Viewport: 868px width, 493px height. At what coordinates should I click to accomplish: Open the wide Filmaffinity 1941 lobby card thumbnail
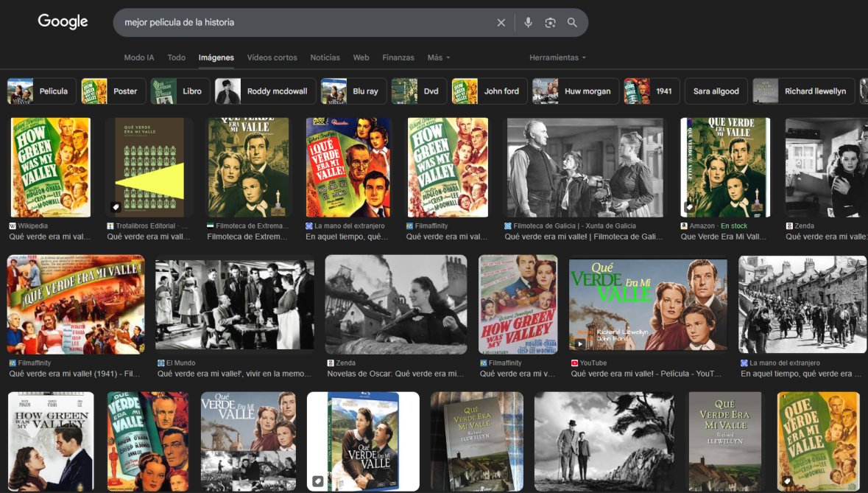76,304
